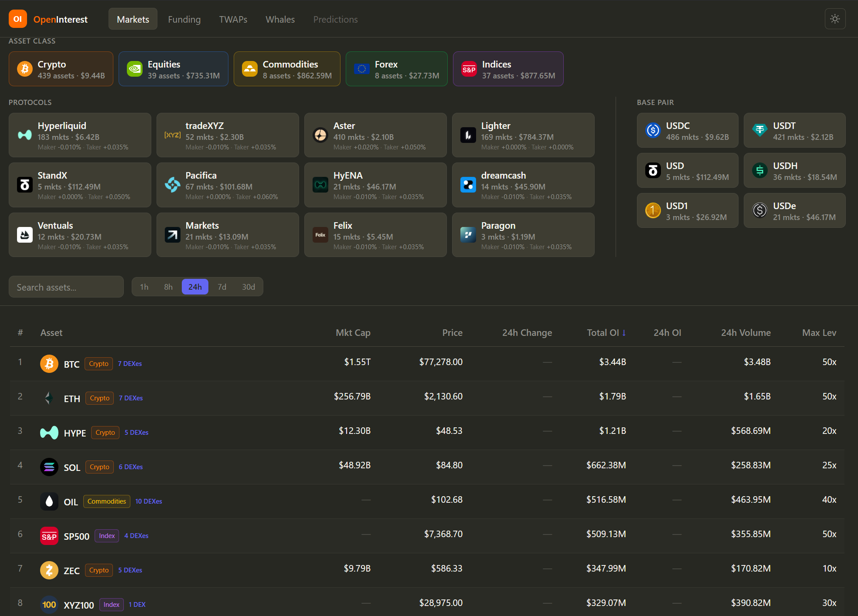
Task: Click the Aster protocol logo
Action: click(320, 135)
